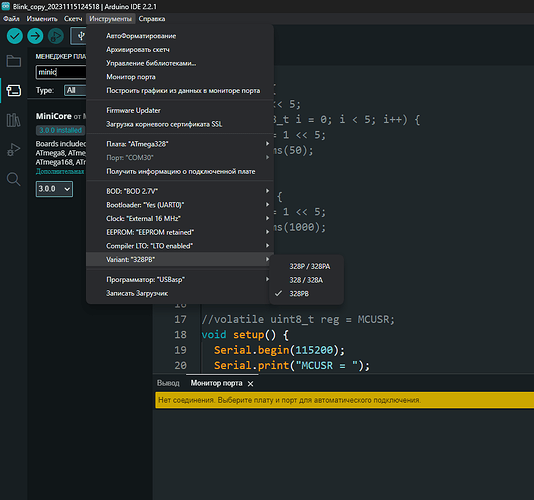Click Записать Загрузчик to burn bootloader

coord(137,293)
